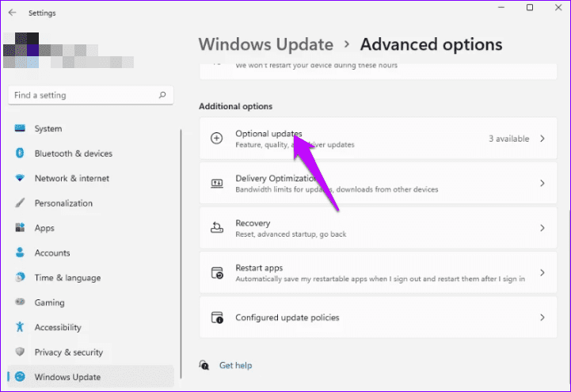Open Configured update policies chevron
The height and width of the screenshot is (392, 571).
point(542,318)
